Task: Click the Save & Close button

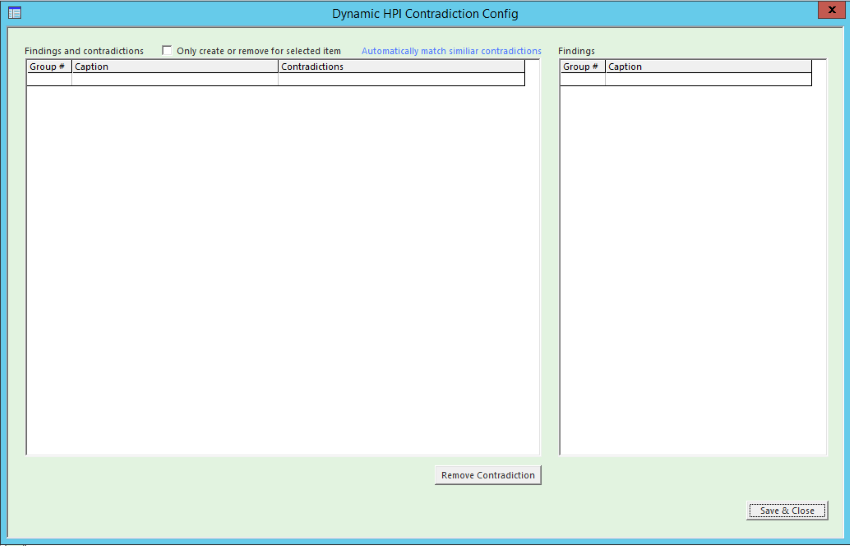Action: [x=787, y=511]
